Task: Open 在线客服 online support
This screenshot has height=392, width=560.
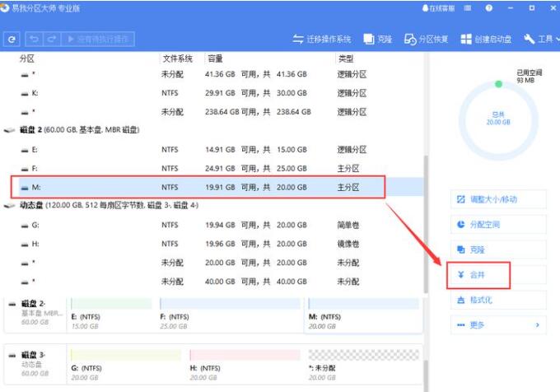Action: click(x=438, y=8)
